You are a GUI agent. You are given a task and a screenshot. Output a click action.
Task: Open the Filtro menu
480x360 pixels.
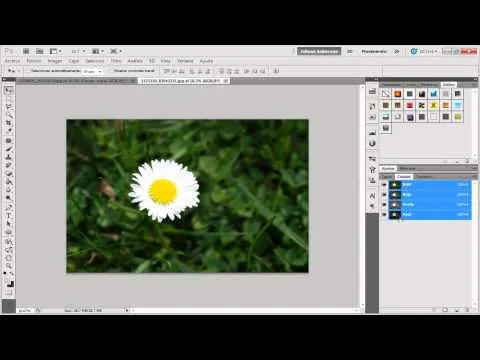pos(116,61)
